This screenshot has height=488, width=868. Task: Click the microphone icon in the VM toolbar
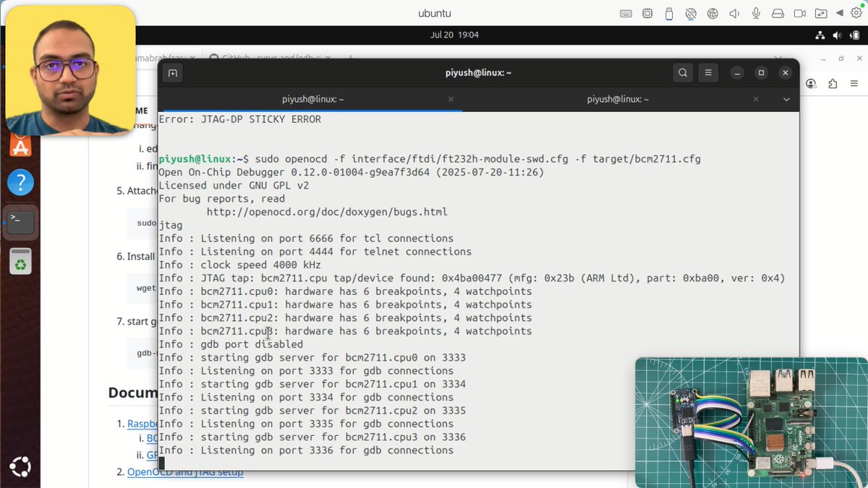[756, 14]
